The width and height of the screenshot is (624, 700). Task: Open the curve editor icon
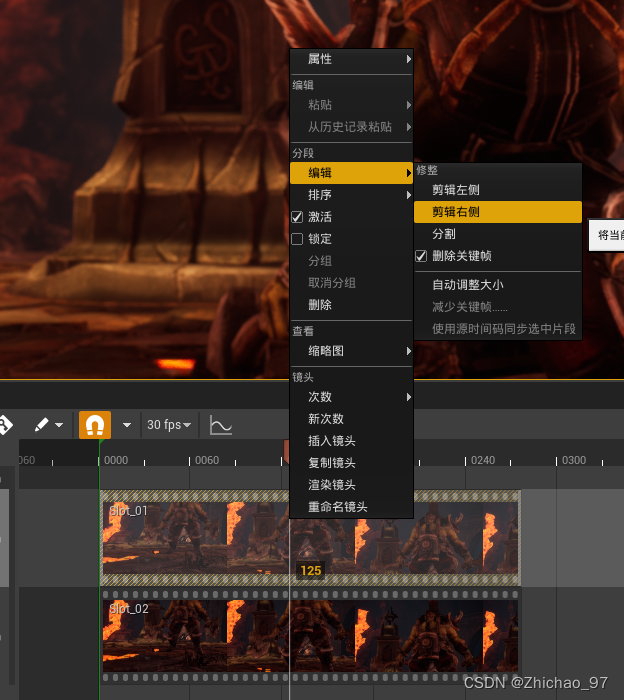coord(220,425)
